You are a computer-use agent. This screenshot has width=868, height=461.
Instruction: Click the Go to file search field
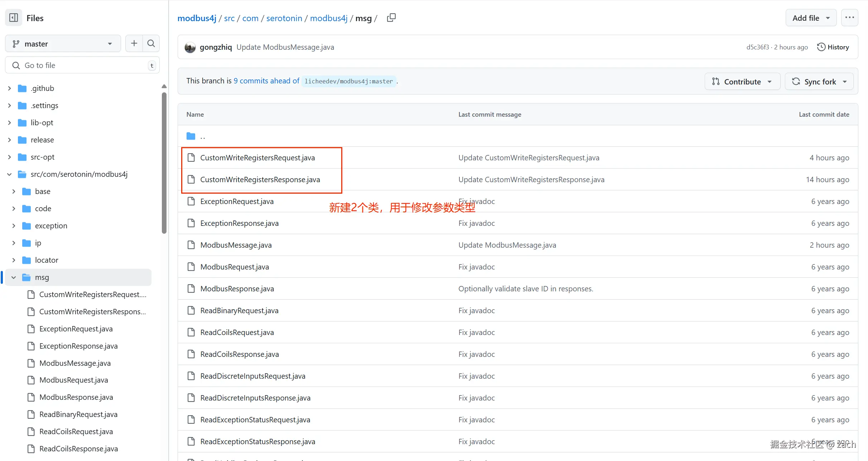pos(82,65)
